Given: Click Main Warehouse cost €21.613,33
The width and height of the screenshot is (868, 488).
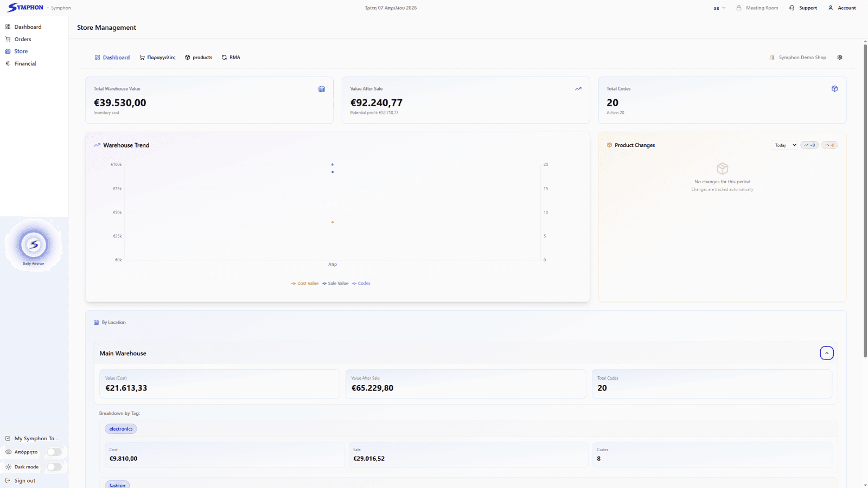Looking at the screenshot, I should tap(126, 388).
